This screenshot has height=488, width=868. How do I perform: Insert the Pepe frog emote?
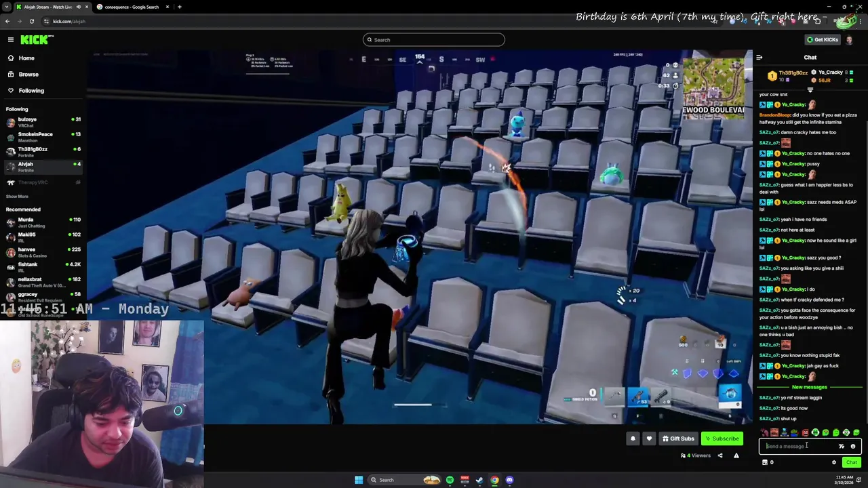[795, 432]
